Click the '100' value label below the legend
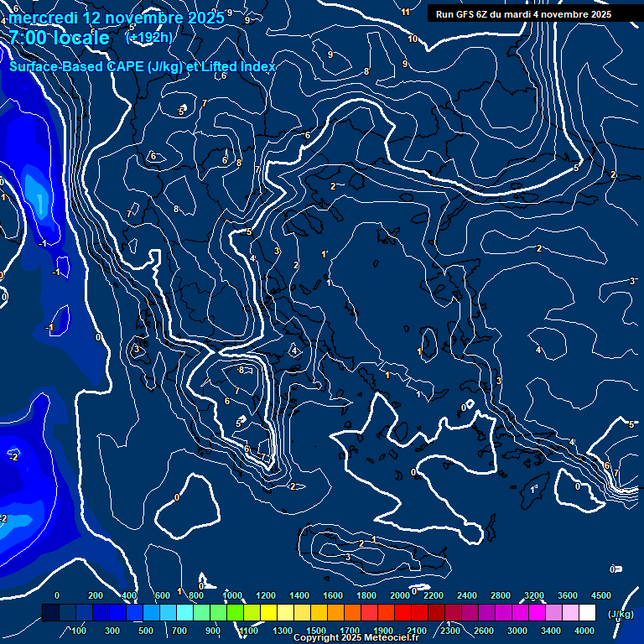Image resolution: width=644 pixels, height=644 pixels. (79, 631)
